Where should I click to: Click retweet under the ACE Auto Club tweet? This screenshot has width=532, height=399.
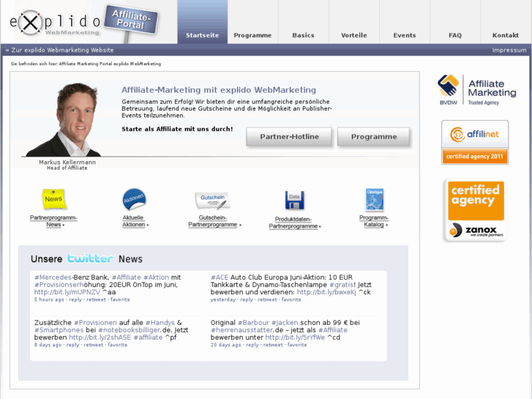pyautogui.click(x=267, y=299)
